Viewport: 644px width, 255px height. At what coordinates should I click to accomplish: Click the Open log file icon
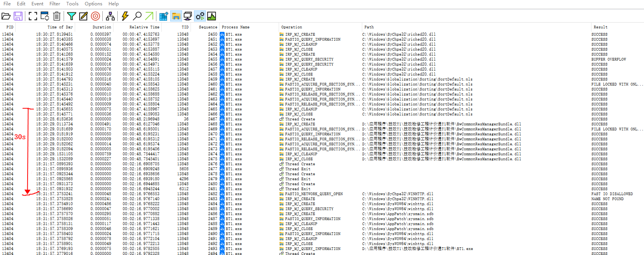6,16
